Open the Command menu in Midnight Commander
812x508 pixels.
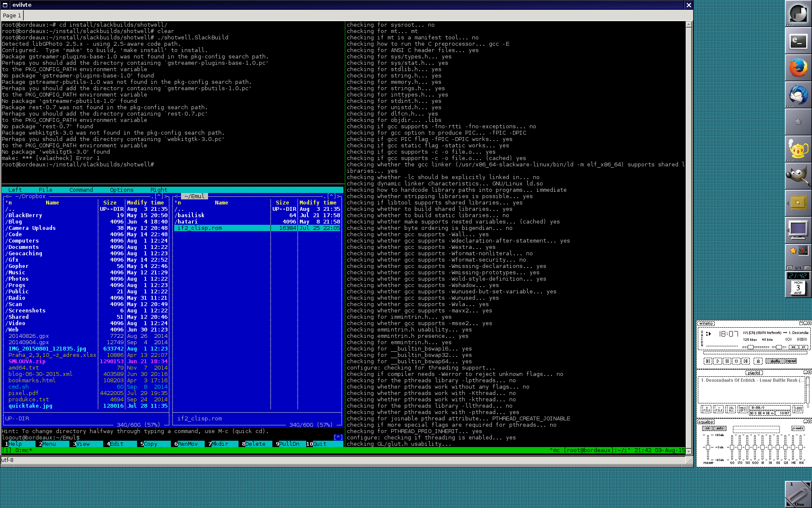pyautogui.click(x=81, y=190)
